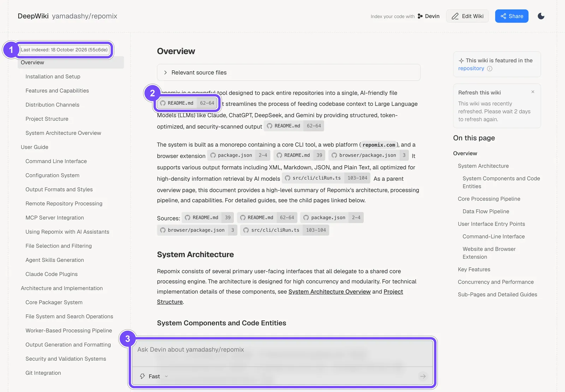Viewport: 565px width, 392px height.
Task: Open MCP Server Integration page
Action: coord(55,218)
